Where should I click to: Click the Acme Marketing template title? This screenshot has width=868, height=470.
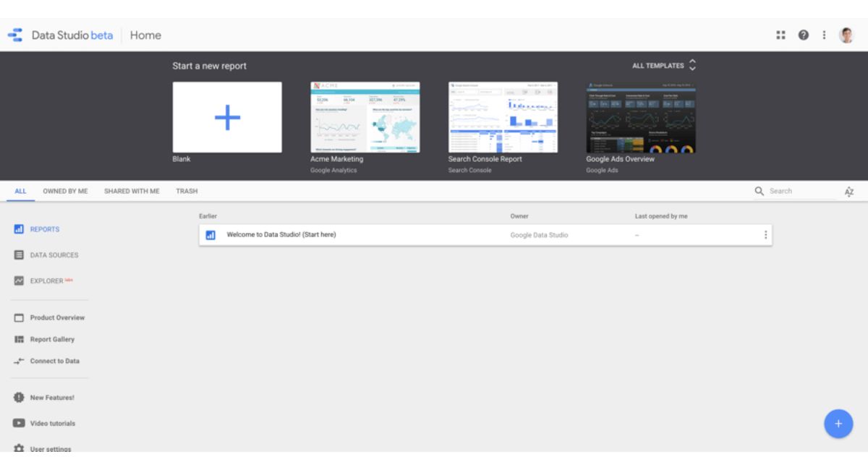tap(337, 159)
